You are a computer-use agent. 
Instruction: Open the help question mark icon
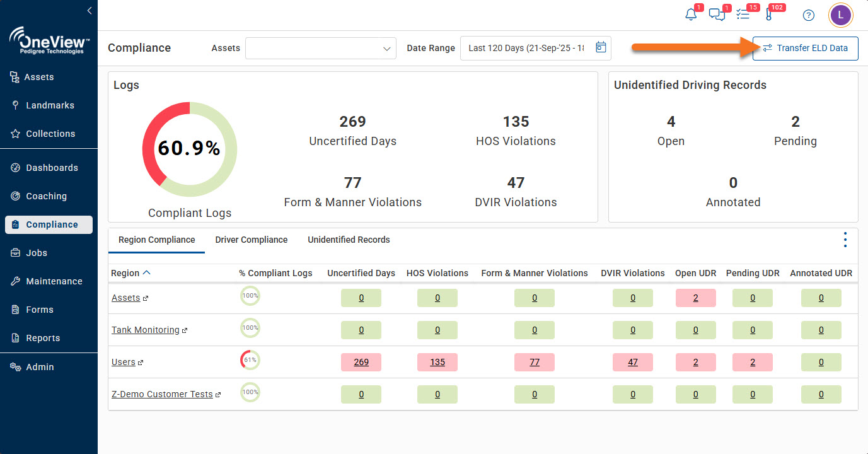tap(809, 16)
